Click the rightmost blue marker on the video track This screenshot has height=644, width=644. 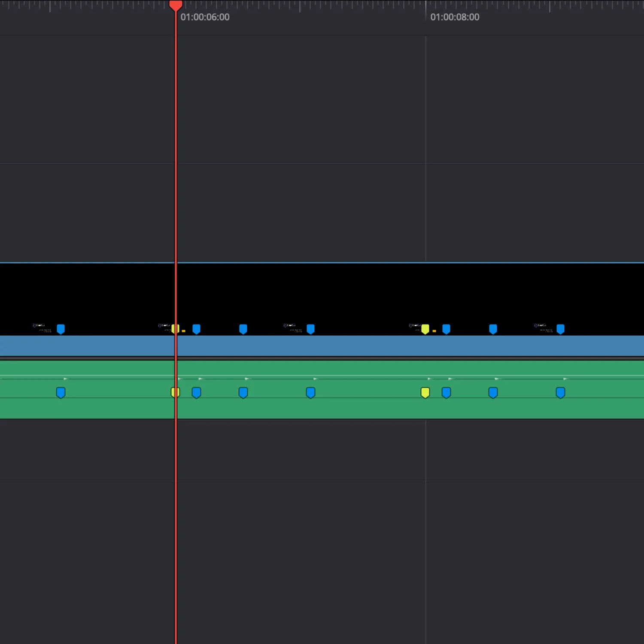point(561,328)
